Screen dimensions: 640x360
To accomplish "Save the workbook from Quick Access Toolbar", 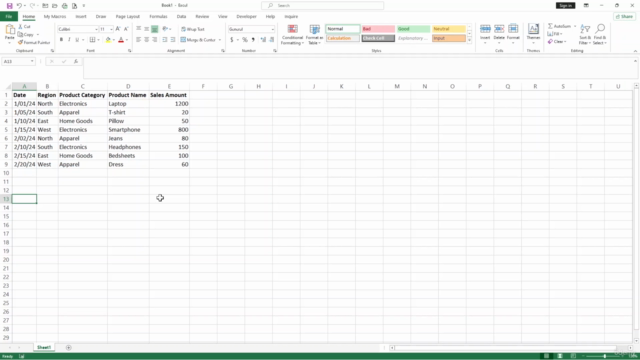I will tap(9, 6).
